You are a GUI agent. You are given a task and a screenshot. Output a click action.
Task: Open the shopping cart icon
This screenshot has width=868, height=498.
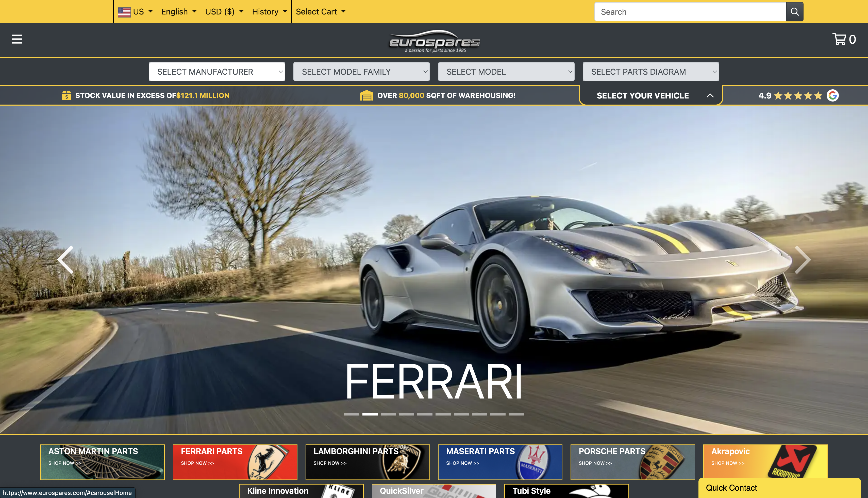pyautogui.click(x=839, y=39)
